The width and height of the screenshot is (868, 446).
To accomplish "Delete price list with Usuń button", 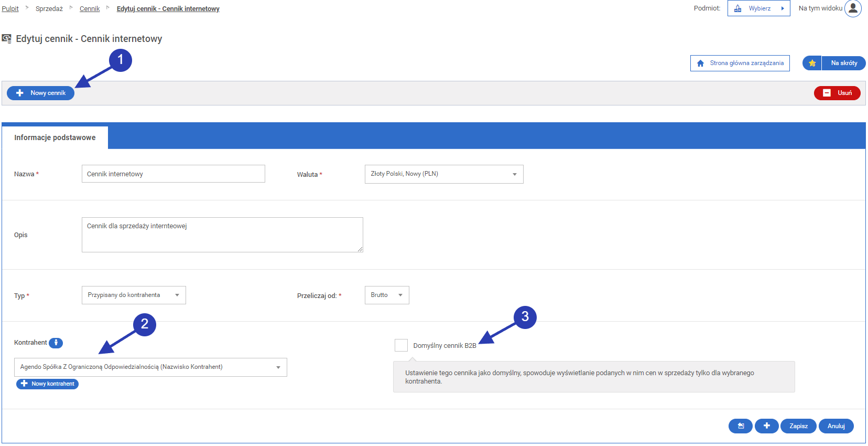I will [837, 93].
